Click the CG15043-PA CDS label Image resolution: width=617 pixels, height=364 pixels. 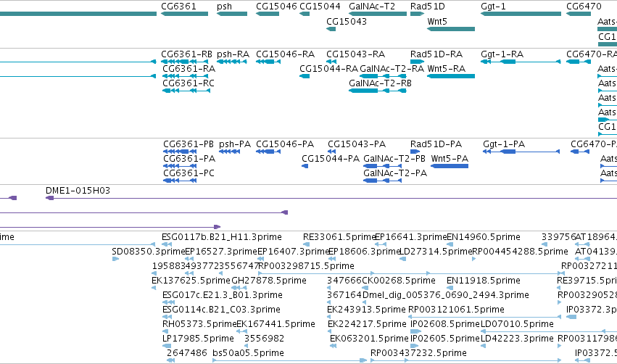[357, 144]
